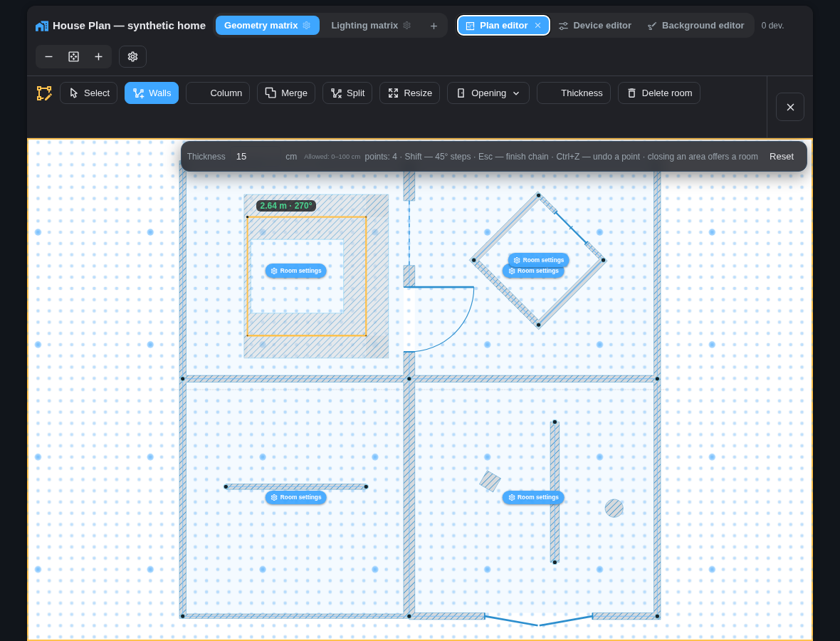Click Reset in the thickness bar
The height and width of the screenshot is (641, 840).
pyautogui.click(x=782, y=157)
